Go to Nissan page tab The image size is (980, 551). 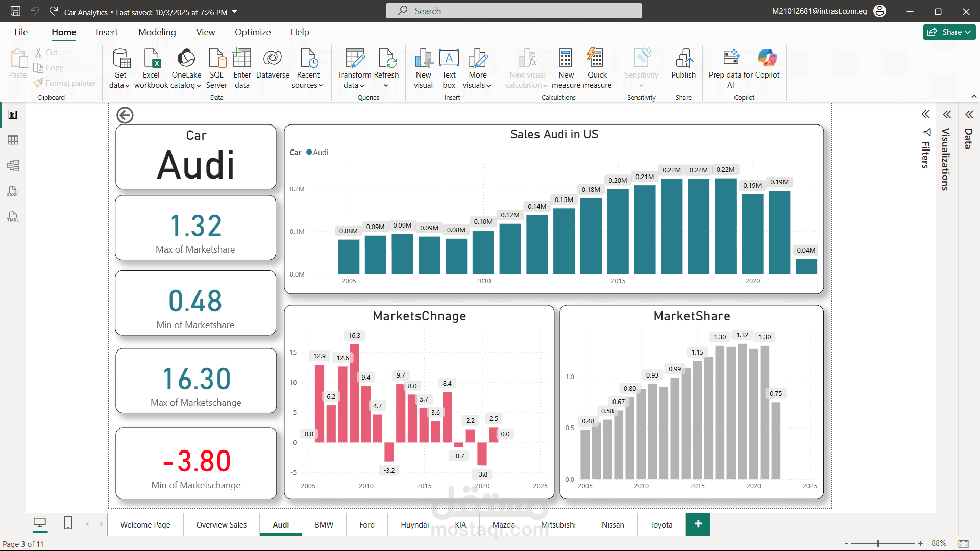click(x=612, y=524)
